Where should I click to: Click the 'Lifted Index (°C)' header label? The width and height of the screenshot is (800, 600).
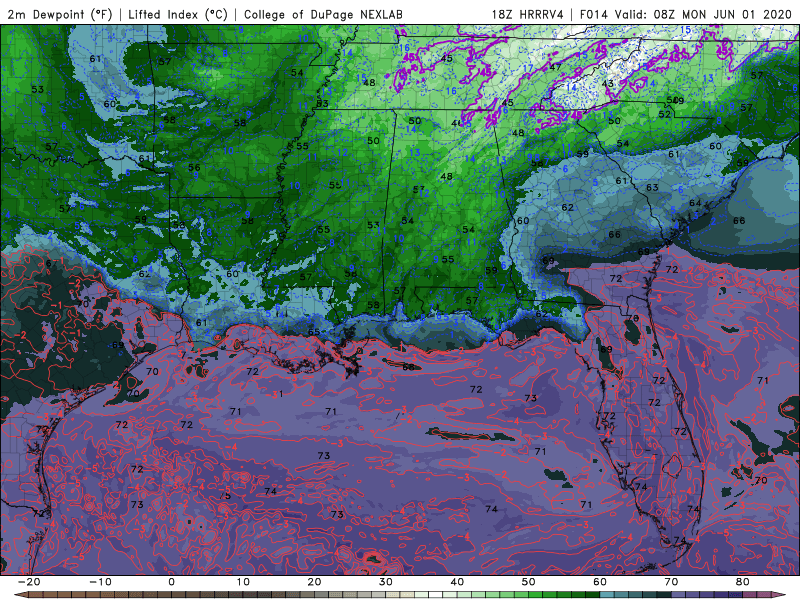click(x=178, y=14)
